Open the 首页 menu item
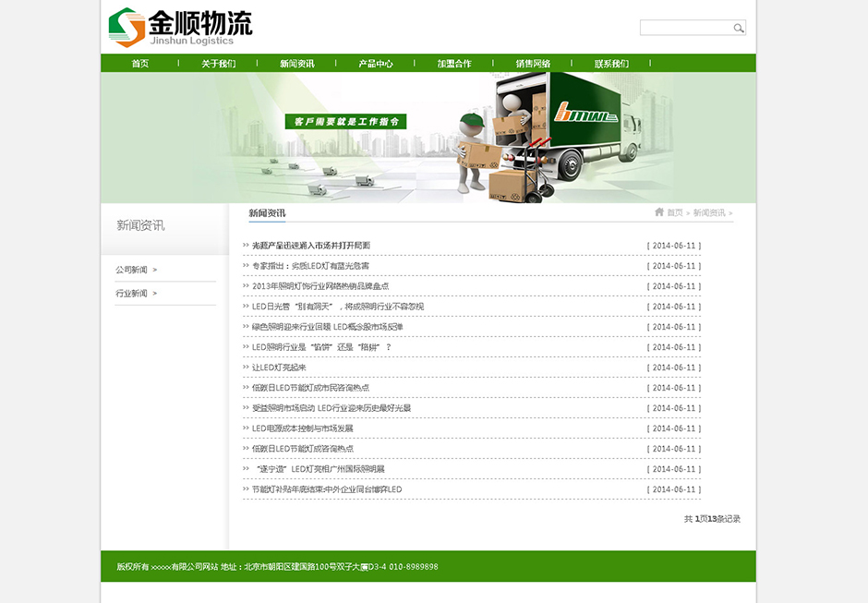The height and width of the screenshot is (603, 868). pos(140,64)
